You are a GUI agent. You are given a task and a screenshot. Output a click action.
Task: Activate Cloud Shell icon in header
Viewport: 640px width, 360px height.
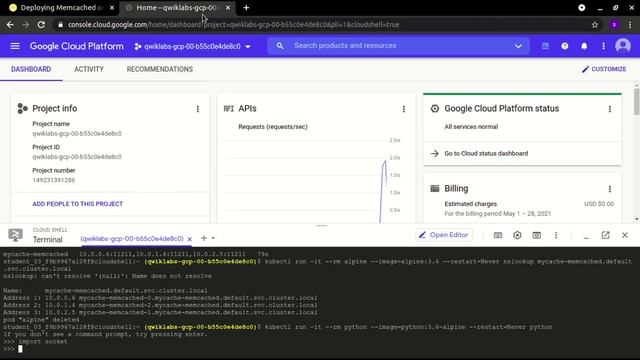(545, 46)
